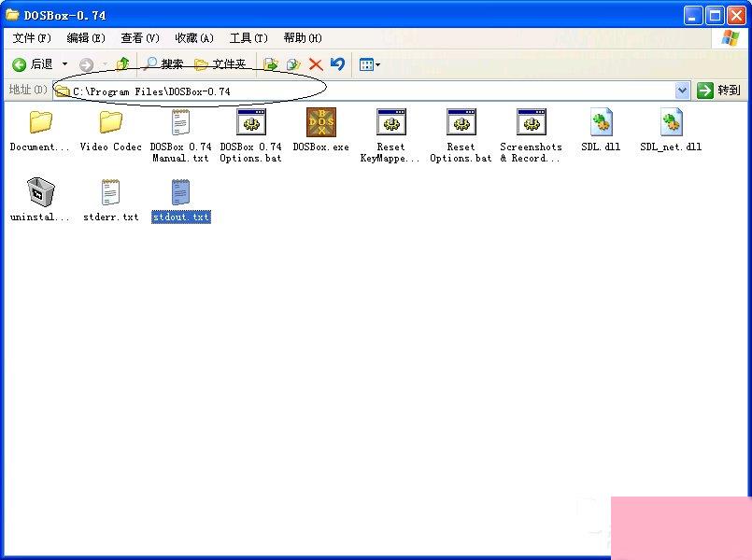Open the 编辑(E) menu
Image resolution: width=752 pixels, height=560 pixels.
(x=86, y=38)
